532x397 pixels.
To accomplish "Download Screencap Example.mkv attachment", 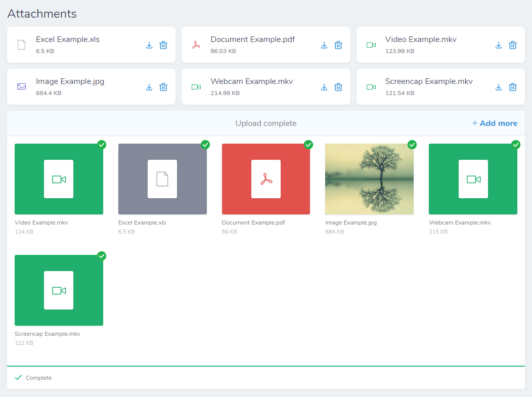I will [x=499, y=87].
